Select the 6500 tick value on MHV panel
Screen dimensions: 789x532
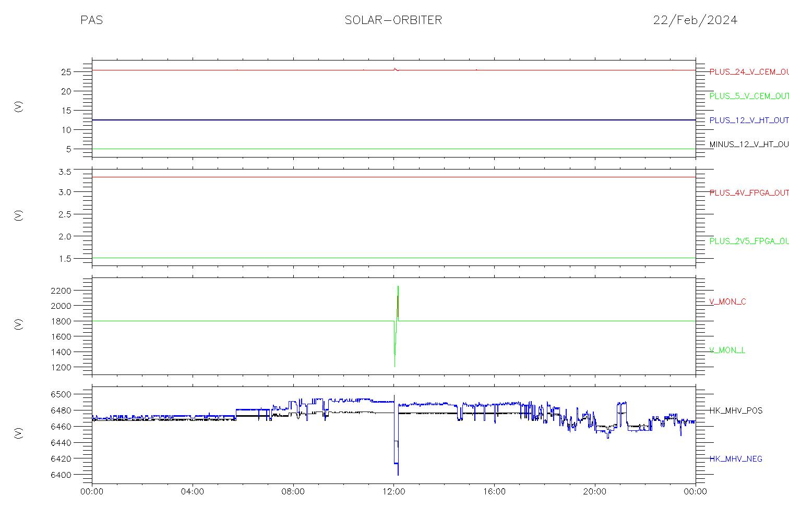(x=61, y=394)
